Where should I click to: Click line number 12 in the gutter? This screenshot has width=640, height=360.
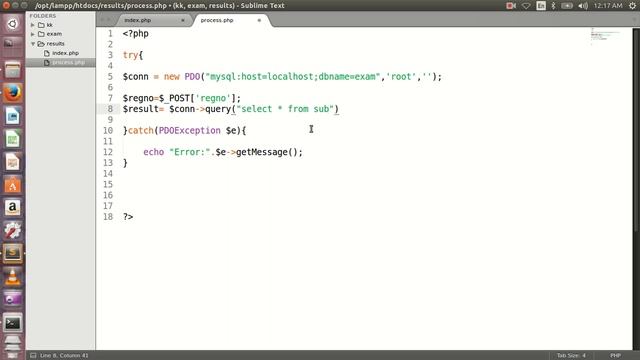click(108, 152)
